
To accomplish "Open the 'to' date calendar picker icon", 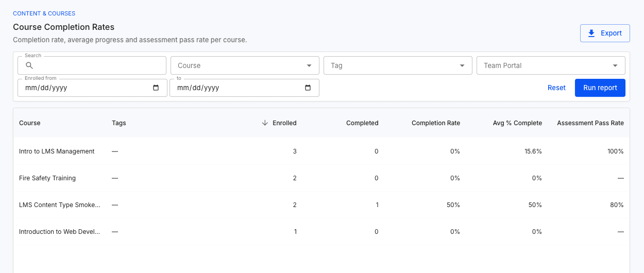I will [x=308, y=88].
